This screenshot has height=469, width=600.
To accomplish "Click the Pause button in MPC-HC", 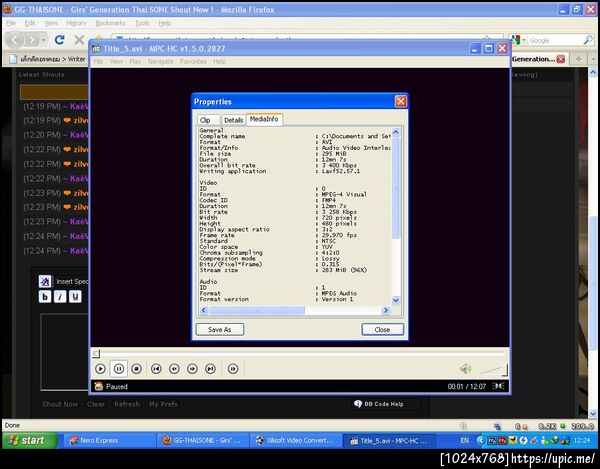I will [x=119, y=369].
